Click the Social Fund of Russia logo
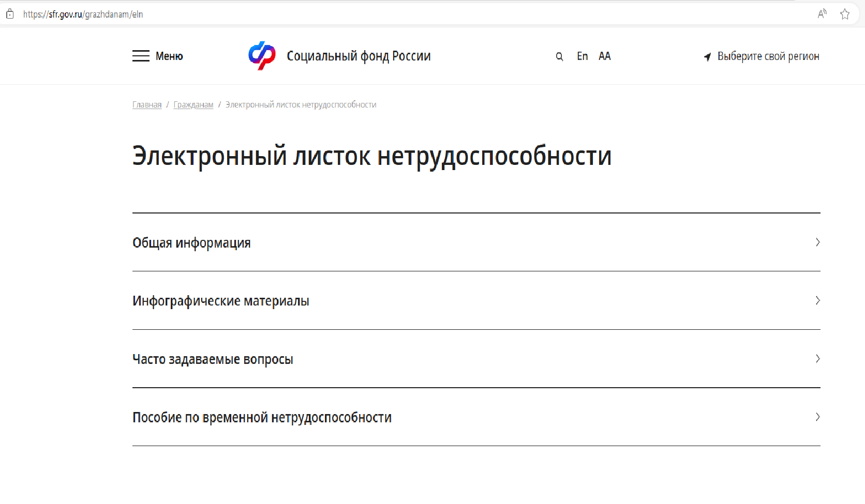 (262, 55)
